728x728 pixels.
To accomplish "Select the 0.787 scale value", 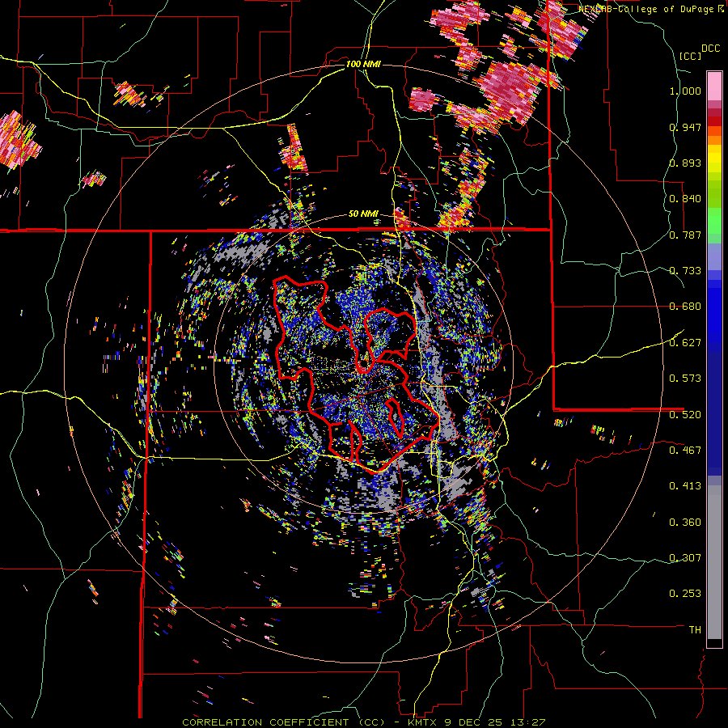I will tap(685, 235).
